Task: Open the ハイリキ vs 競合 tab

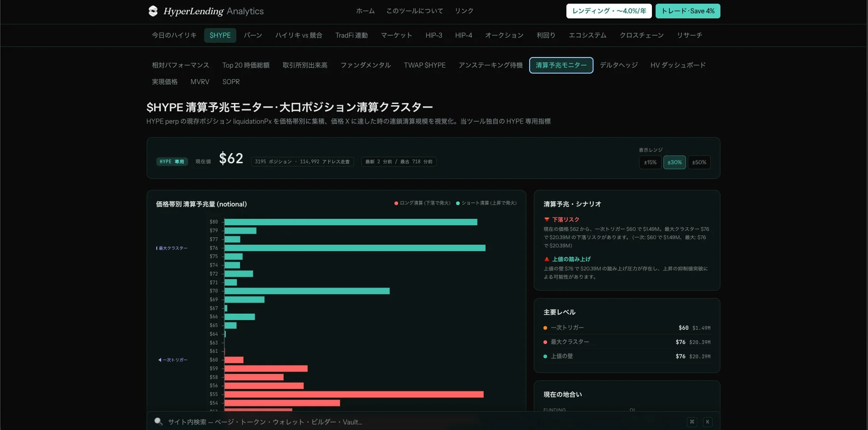Action: 299,35
